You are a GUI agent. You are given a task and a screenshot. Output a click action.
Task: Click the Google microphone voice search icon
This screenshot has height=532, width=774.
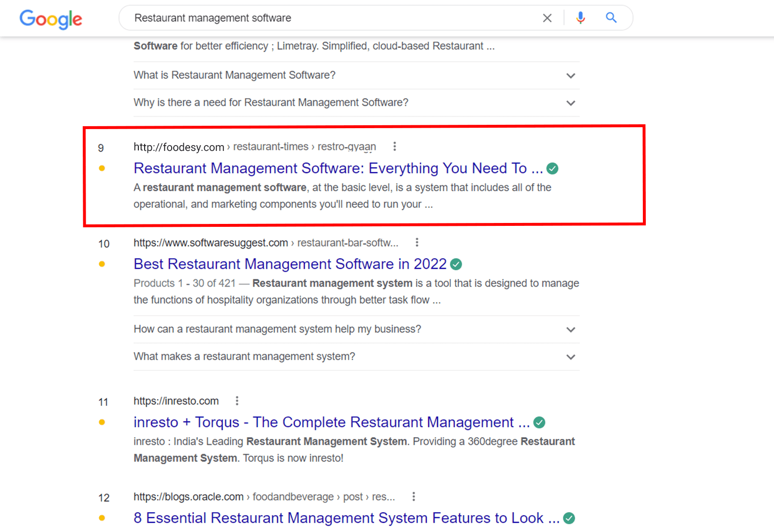pos(580,17)
